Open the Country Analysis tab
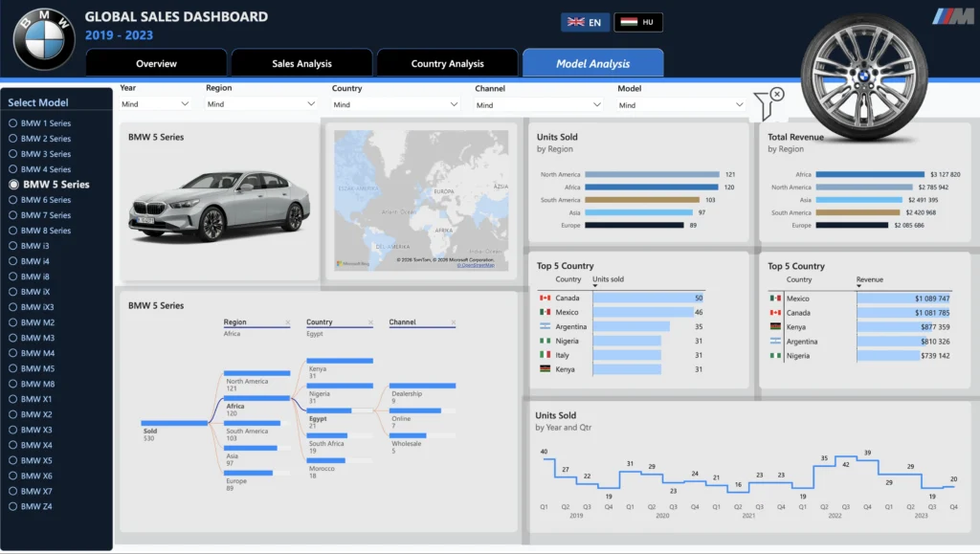Screen dimensions: 980x554 click(448, 64)
